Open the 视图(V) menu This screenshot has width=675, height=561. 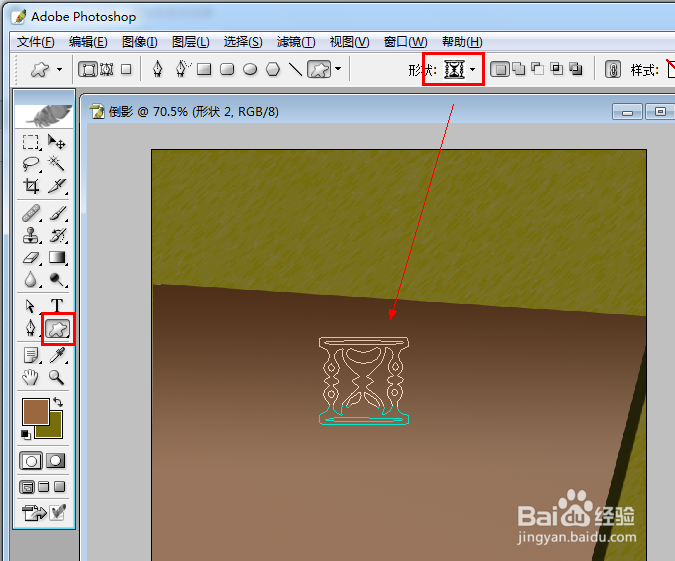click(350, 42)
